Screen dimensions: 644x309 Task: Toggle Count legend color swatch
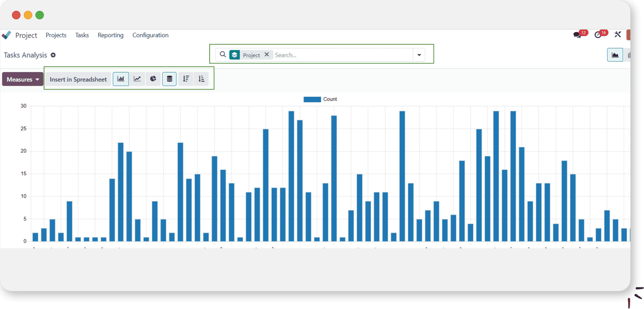(312, 99)
